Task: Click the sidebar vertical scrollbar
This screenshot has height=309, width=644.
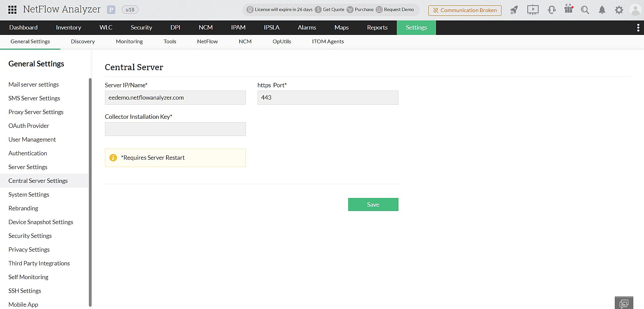Action: (x=90, y=191)
